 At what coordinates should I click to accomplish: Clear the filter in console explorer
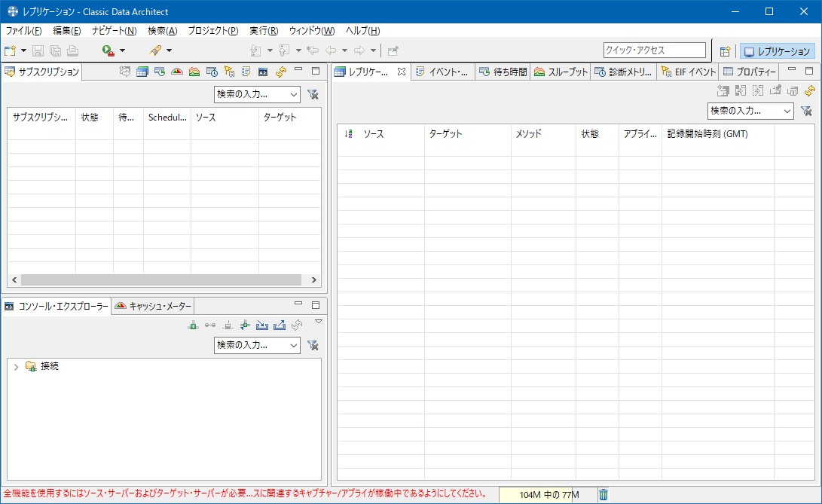click(x=313, y=346)
